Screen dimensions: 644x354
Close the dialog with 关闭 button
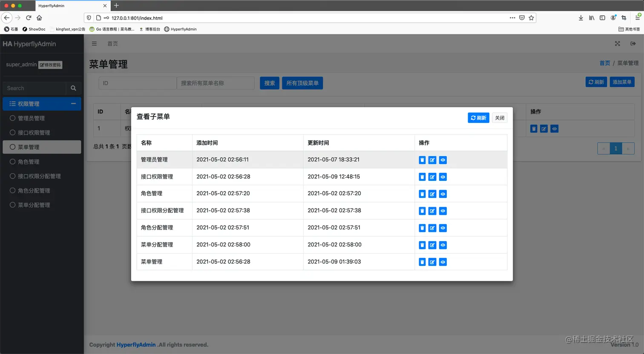(500, 118)
